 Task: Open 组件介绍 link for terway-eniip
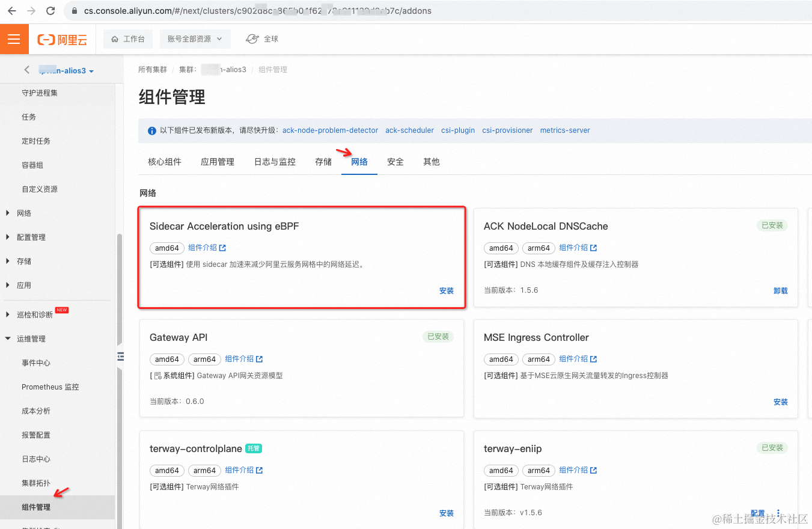pyautogui.click(x=578, y=470)
